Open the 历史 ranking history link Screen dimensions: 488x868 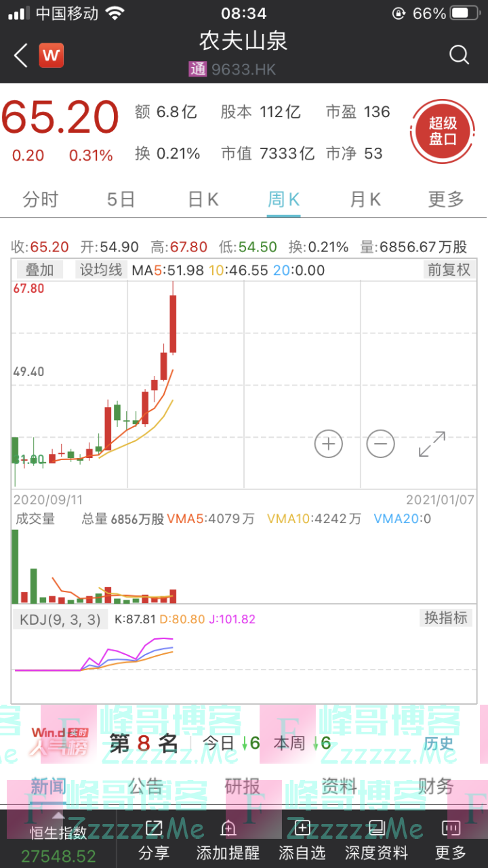439,743
